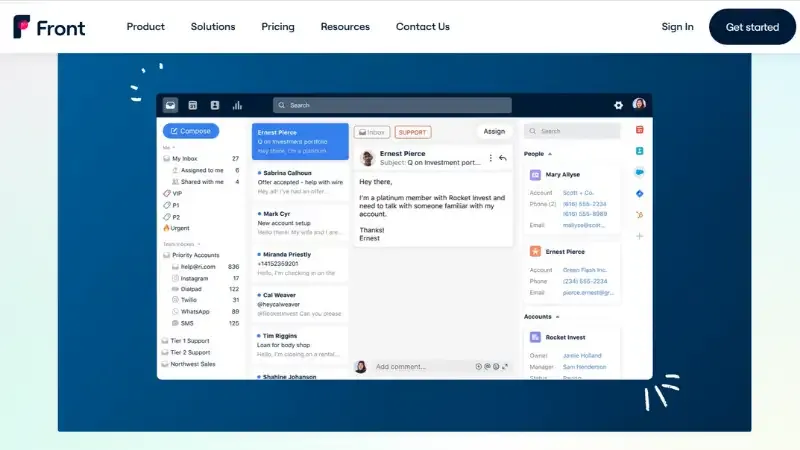The image size is (800, 450).
Task: Click the red calendar plugin icon
Action: (x=639, y=130)
